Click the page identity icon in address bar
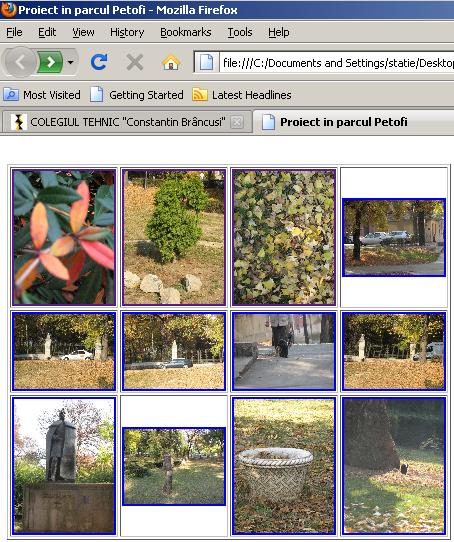 point(206,63)
